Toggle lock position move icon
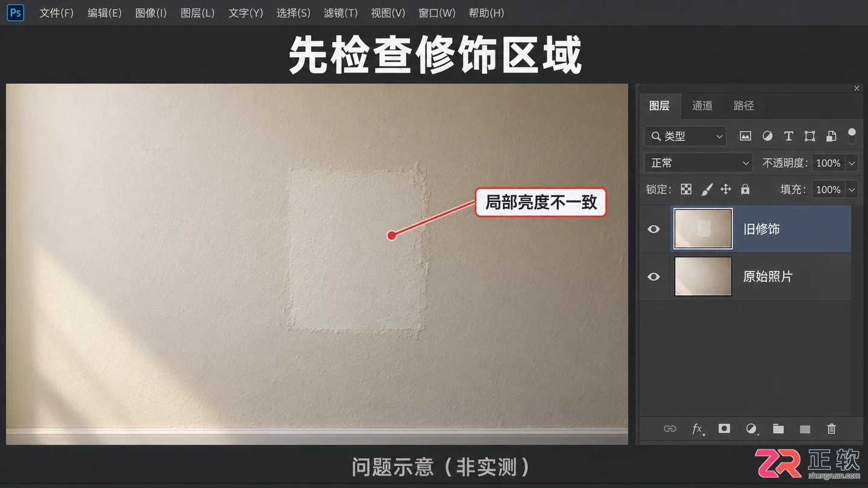This screenshot has width=868, height=488. (726, 189)
